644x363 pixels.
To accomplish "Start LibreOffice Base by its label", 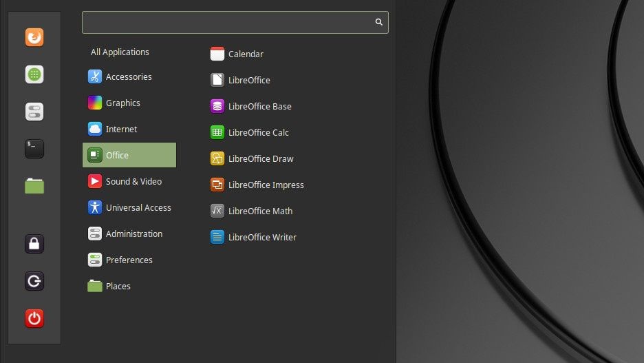I will [x=259, y=107].
